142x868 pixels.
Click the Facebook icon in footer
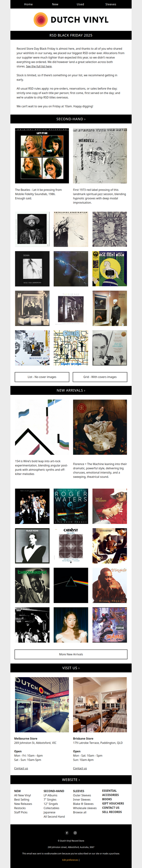pyautogui.click(x=67, y=833)
